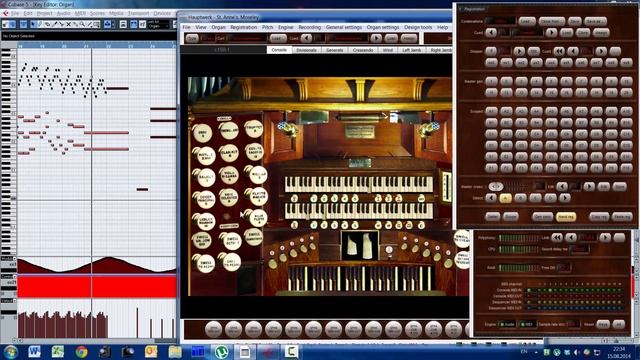
Task: Open the Windows Start menu
Action: tap(10, 352)
